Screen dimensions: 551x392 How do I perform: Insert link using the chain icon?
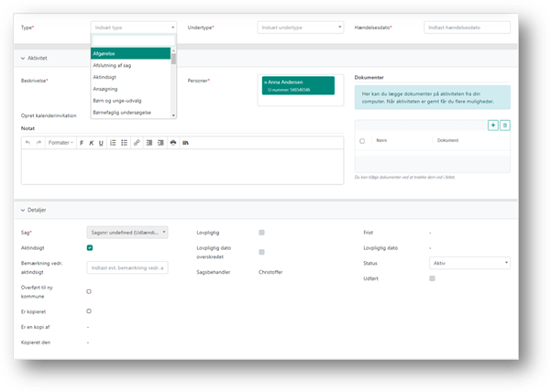pyautogui.click(x=137, y=143)
